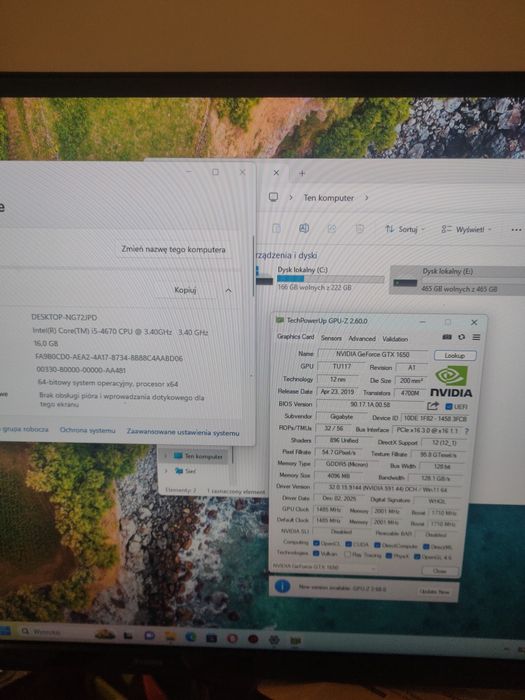Click the Paste icon in Explorer toolbar
Viewport: 525px width, 700px height.
[276, 228]
